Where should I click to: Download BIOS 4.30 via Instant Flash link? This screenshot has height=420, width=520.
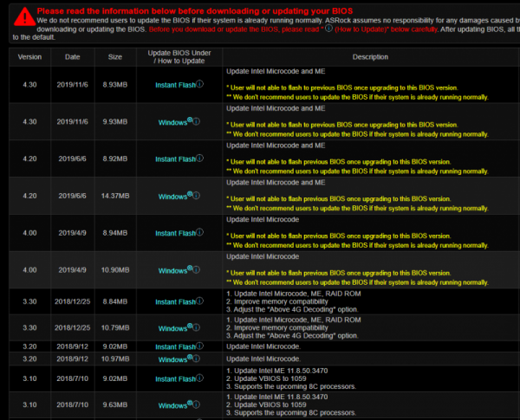[x=175, y=85]
